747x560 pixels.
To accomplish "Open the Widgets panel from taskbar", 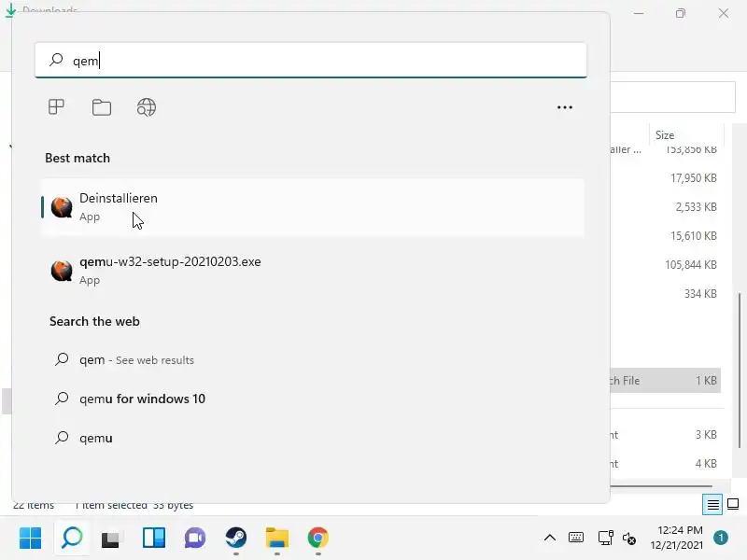I will pyautogui.click(x=154, y=539).
